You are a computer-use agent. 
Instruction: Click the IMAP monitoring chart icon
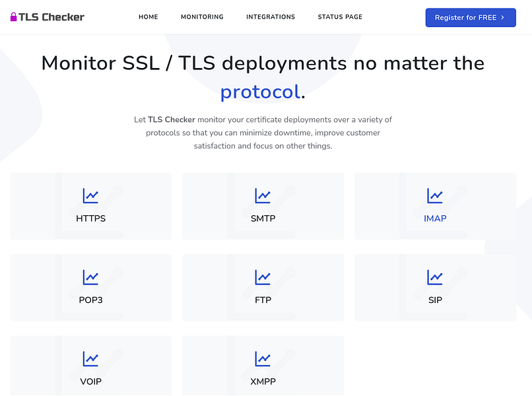[435, 195]
